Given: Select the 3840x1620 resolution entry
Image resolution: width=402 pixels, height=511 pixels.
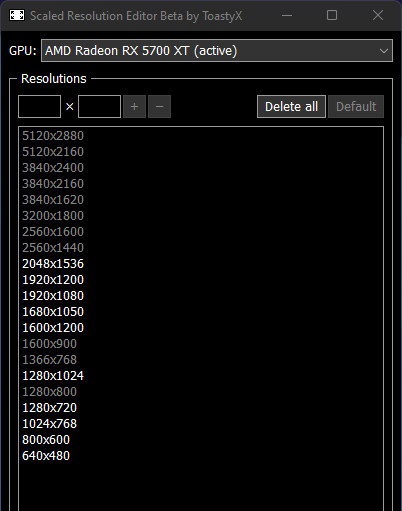Looking at the screenshot, I should pyautogui.click(x=53, y=200).
